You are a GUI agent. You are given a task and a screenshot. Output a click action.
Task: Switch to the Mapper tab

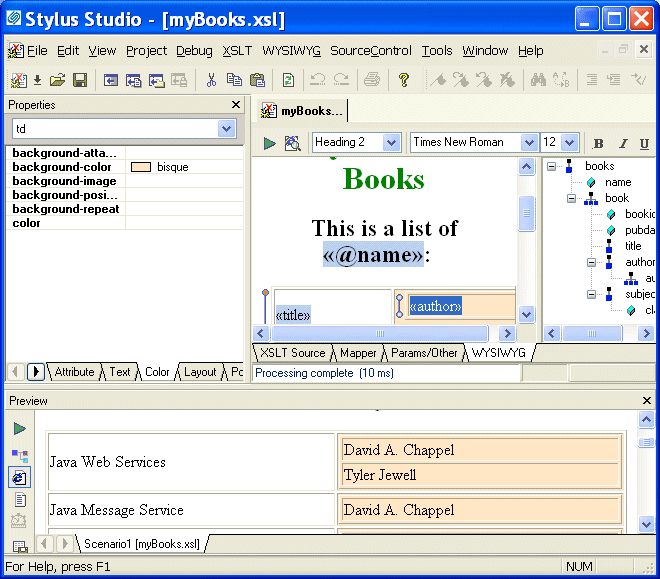[358, 353]
